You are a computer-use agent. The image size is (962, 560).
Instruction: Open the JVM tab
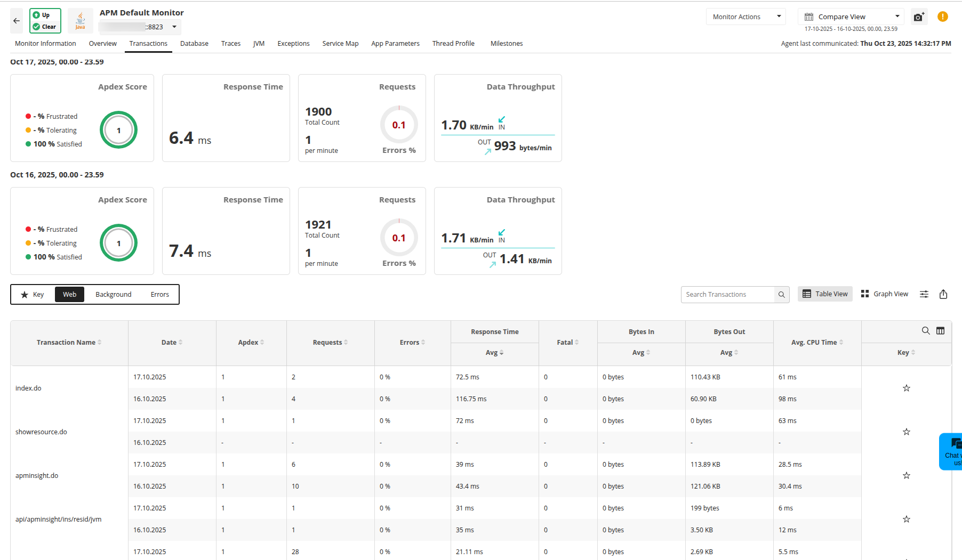259,44
